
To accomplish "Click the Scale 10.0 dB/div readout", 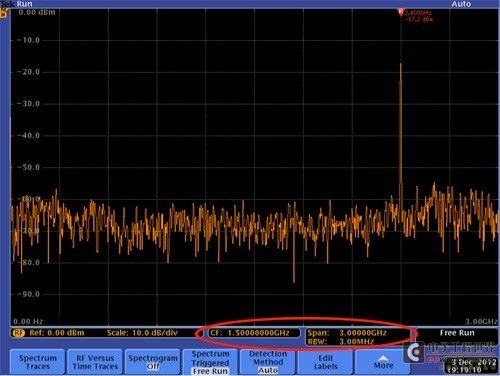I will 142,333.
